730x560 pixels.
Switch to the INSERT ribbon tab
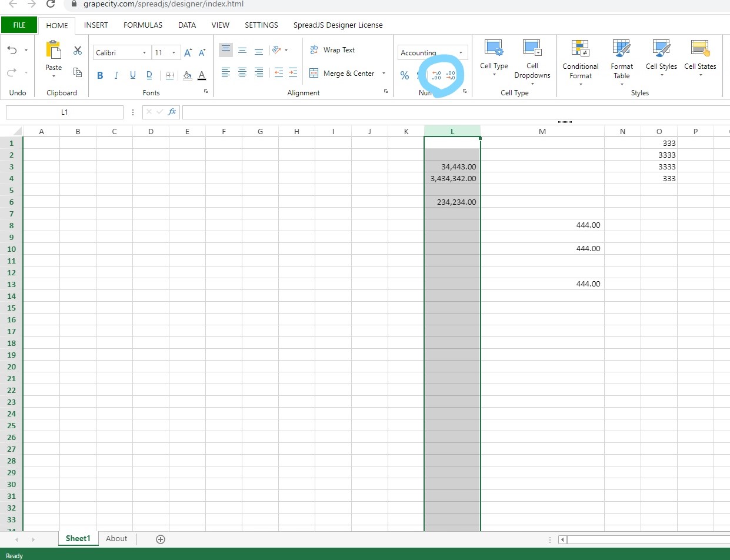[96, 25]
